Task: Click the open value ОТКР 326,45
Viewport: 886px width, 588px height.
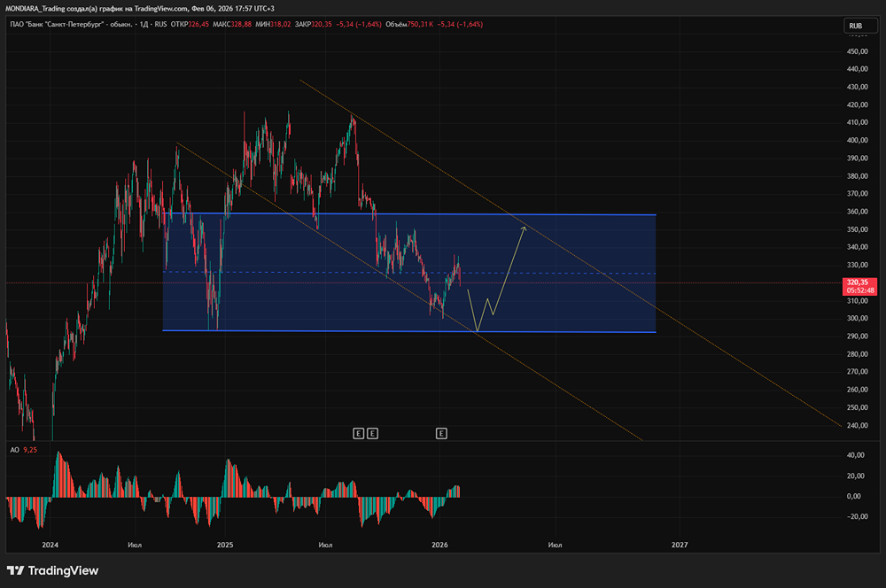Action: coord(190,24)
